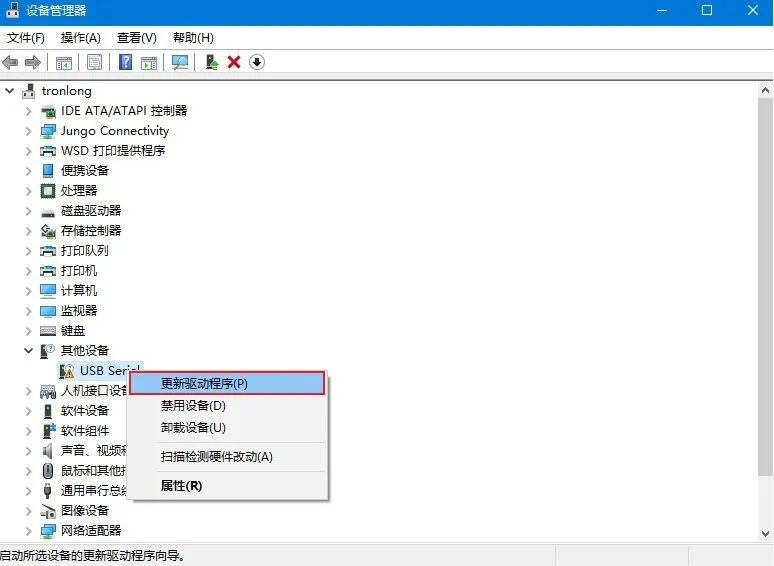Expand the IDE ATA/ATAPI 控制器 node
Screen dimensions: 774x566
pos(29,111)
